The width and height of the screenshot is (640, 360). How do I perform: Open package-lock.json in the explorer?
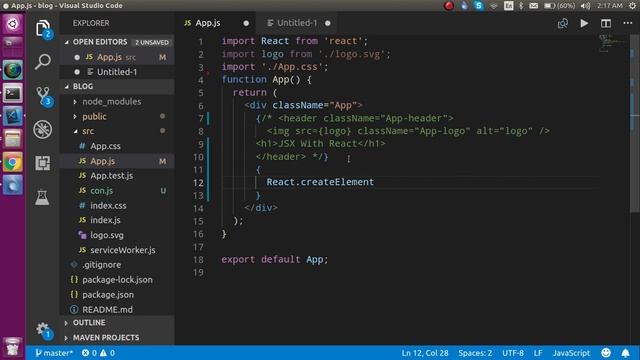[118, 280]
